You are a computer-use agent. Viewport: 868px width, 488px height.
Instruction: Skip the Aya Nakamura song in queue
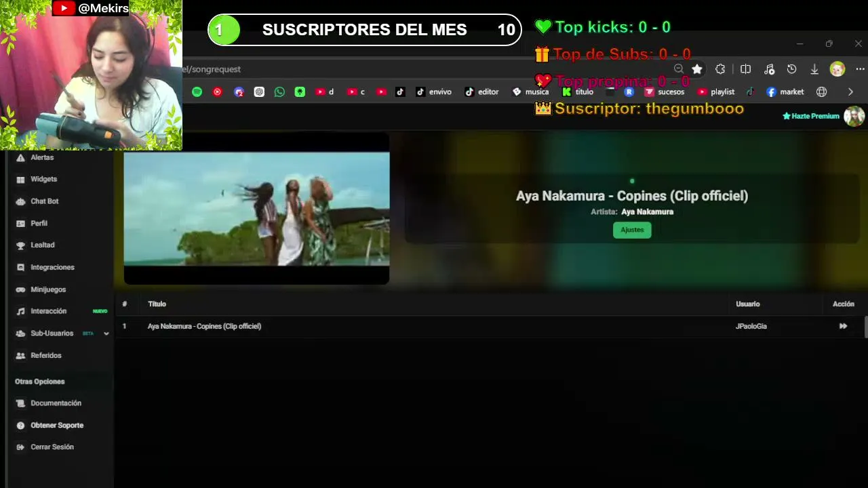point(843,326)
